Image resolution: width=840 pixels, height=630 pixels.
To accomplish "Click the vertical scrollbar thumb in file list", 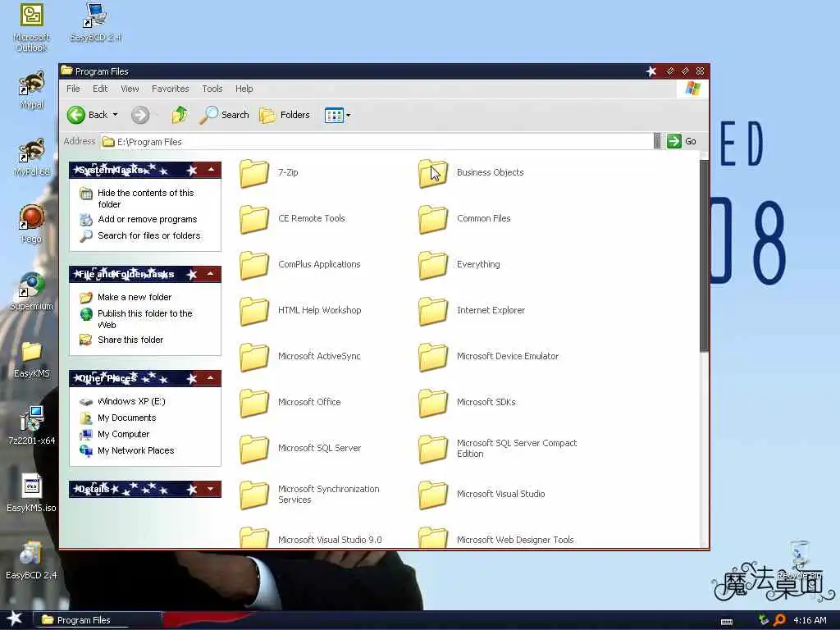I will pyautogui.click(x=704, y=256).
